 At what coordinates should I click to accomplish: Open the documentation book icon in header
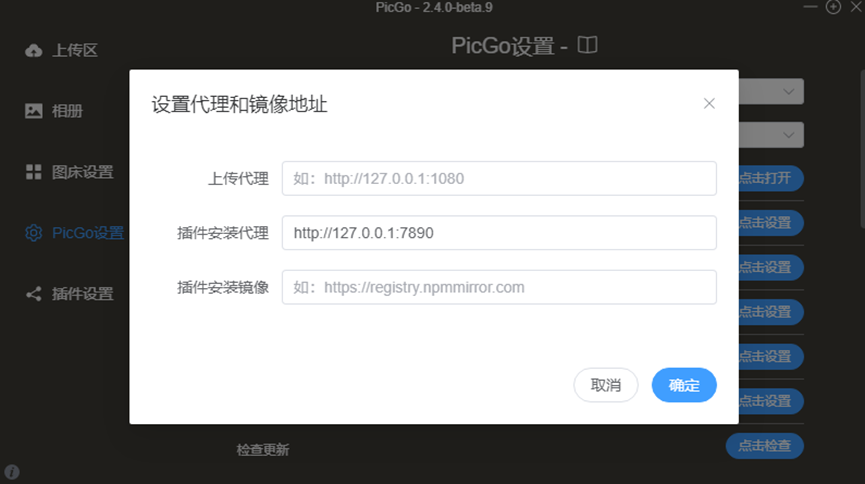588,45
